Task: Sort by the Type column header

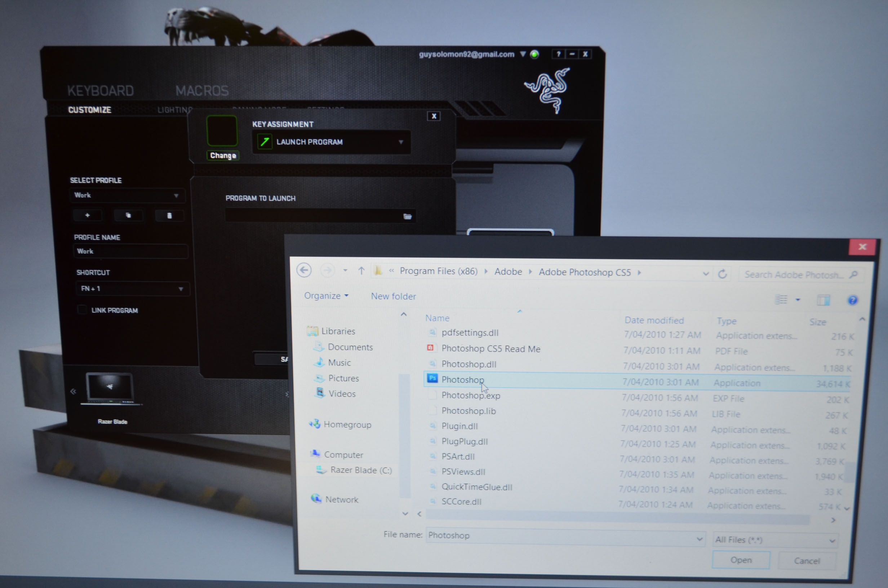Action: click(727, 321)
